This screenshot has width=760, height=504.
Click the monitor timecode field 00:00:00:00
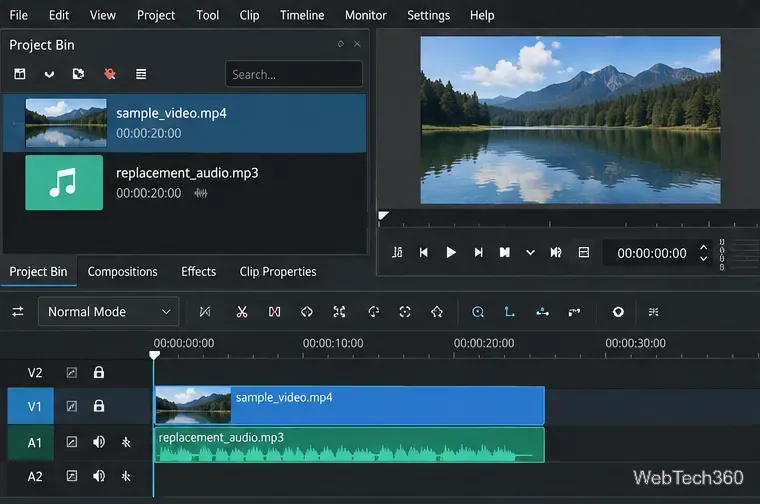coord(651,253)
